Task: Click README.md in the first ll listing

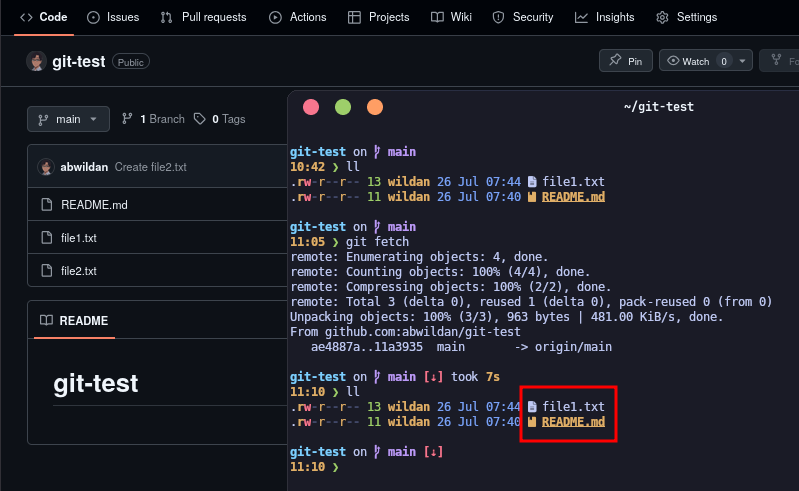Action: pos(573,197)
